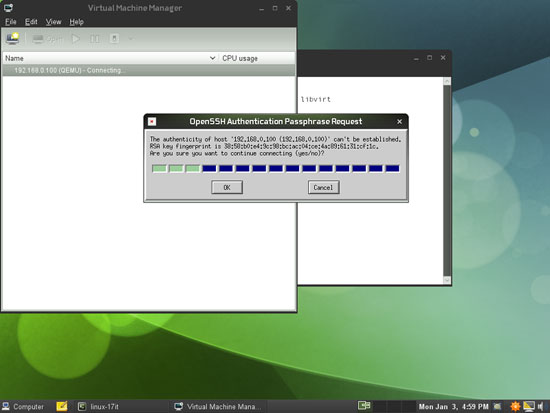Open the Edit menu

click(x=31, y=22)
